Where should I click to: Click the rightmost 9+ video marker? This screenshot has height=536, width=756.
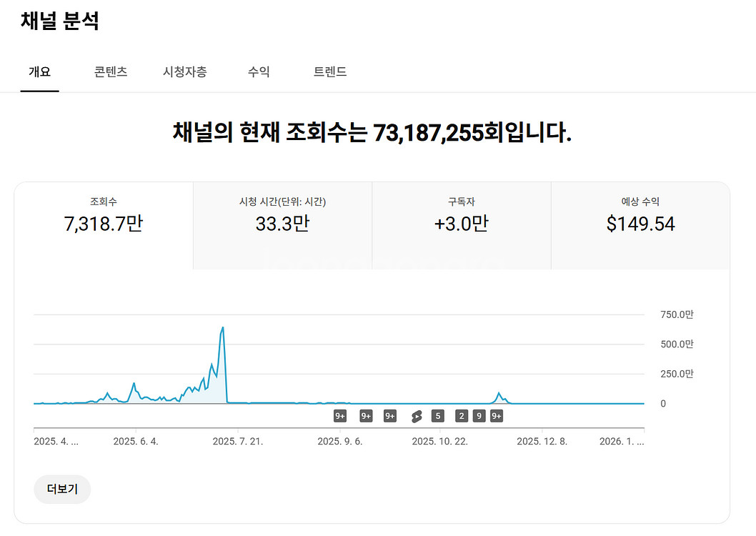[x=497, y=417]
